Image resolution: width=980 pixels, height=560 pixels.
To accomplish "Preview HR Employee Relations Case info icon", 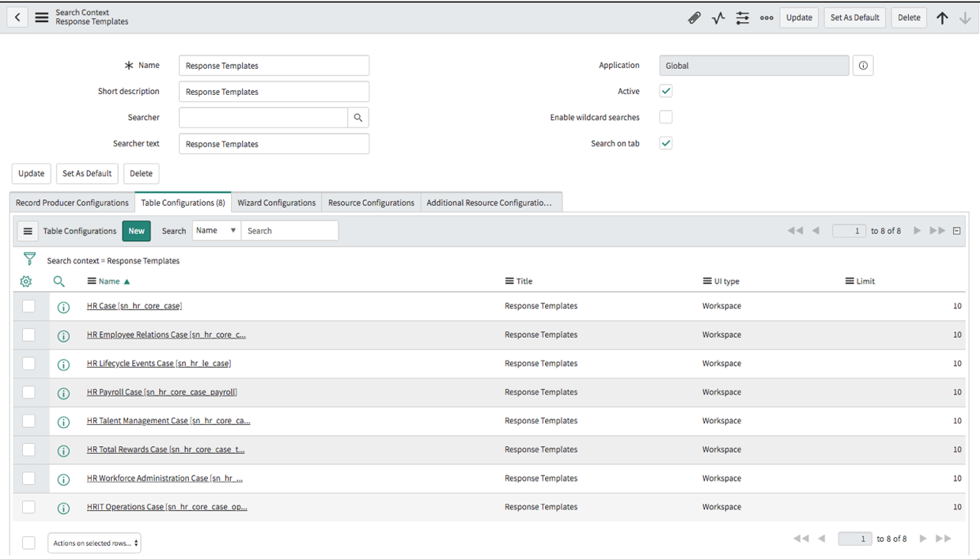I will pyautogui.click(x=63, y=335).
